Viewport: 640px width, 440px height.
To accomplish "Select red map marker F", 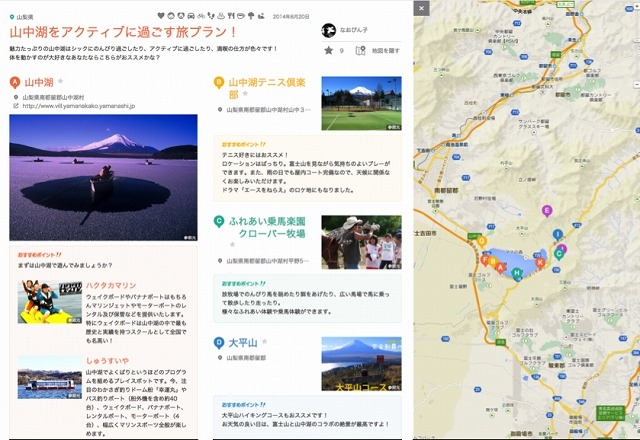I will click(x=485, y=260).
